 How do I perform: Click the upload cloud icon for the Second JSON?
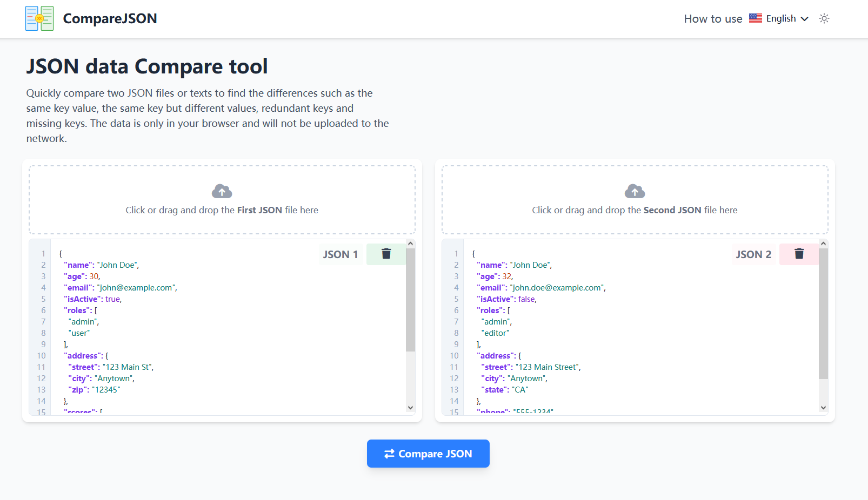[635, 191]
